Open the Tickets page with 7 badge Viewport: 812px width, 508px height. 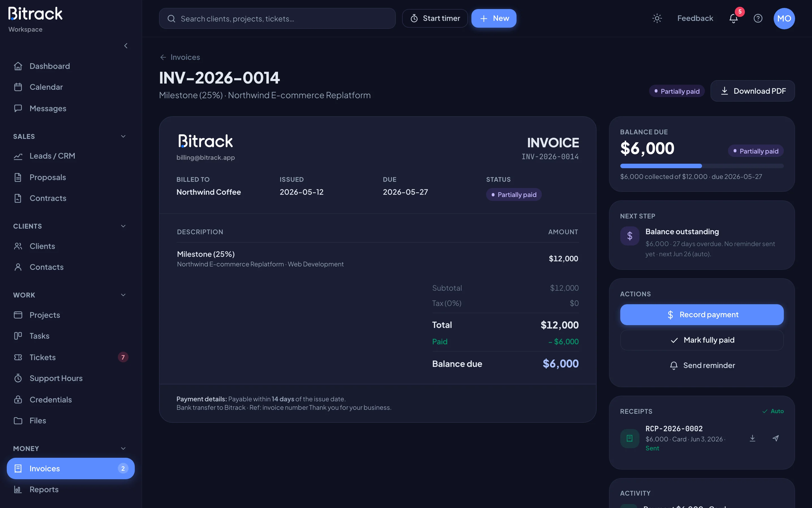coord(70,357)
